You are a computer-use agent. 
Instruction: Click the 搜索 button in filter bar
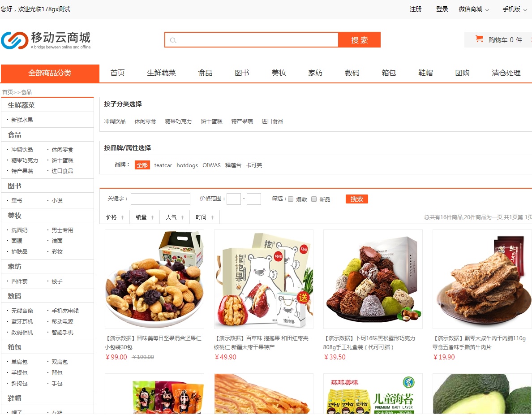pos(356,199)
